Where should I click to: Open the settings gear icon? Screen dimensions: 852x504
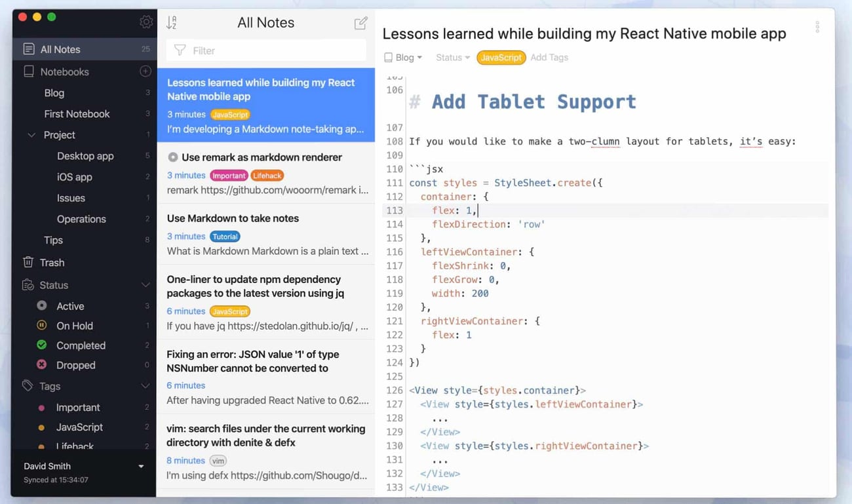(x=146, y=21)
